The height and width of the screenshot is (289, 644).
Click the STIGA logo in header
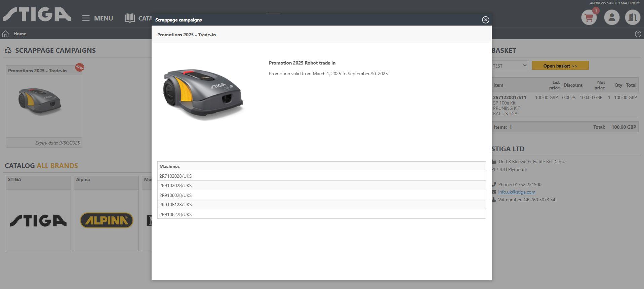pos(37,15)
